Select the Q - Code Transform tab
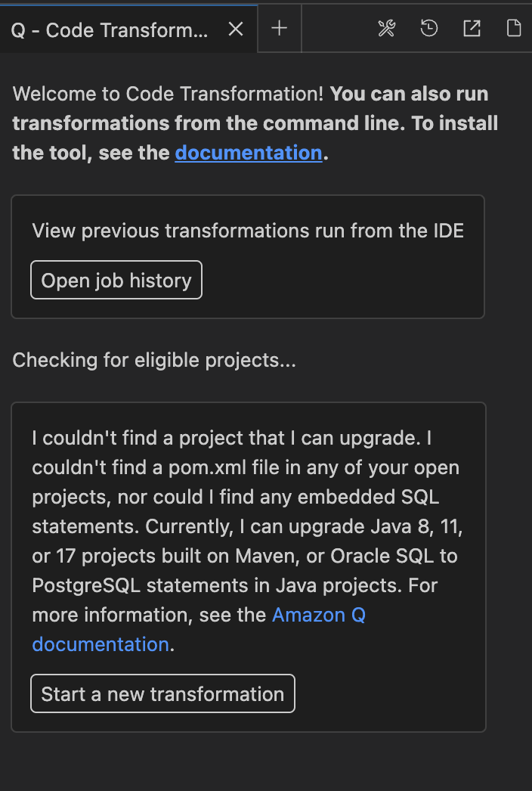Viewport: 532px width, 791px height. 110,29
